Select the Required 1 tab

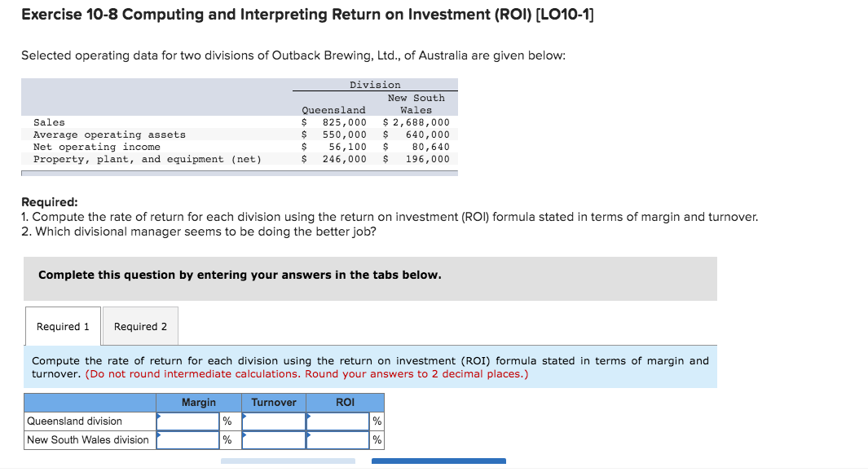tap(62, 325)
